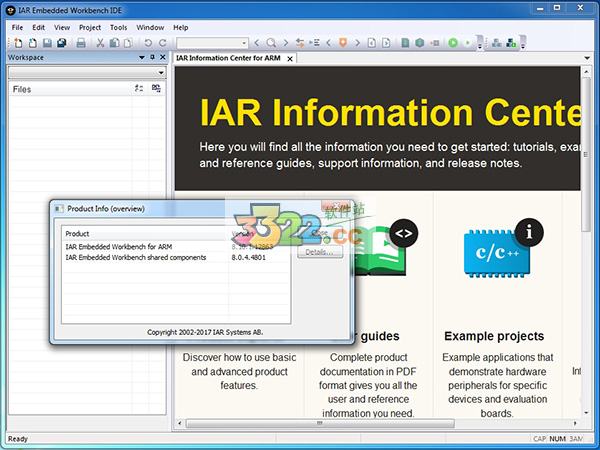Viewport: 600px width, 450px height.
Task: Click the Details... button in Product Info
Action: (320, 252)
